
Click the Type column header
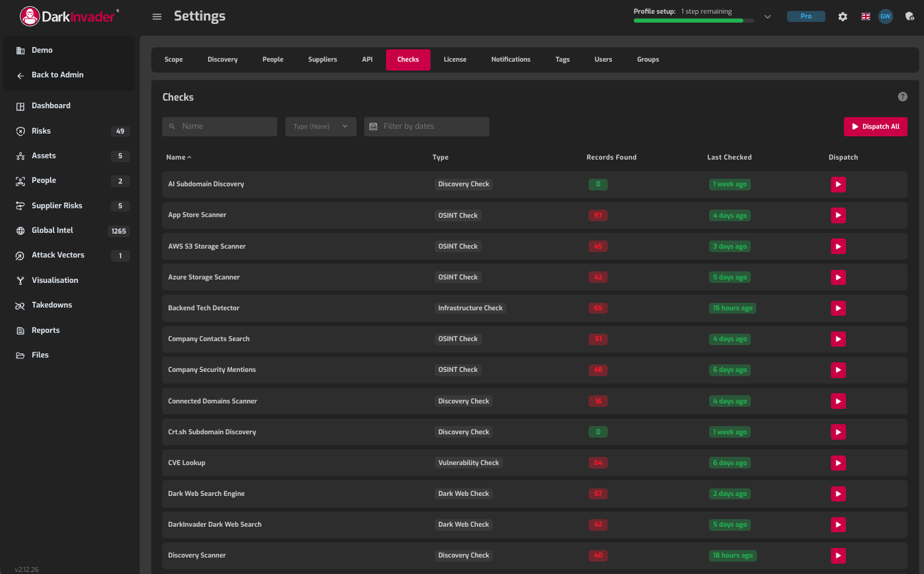[440, 157]
